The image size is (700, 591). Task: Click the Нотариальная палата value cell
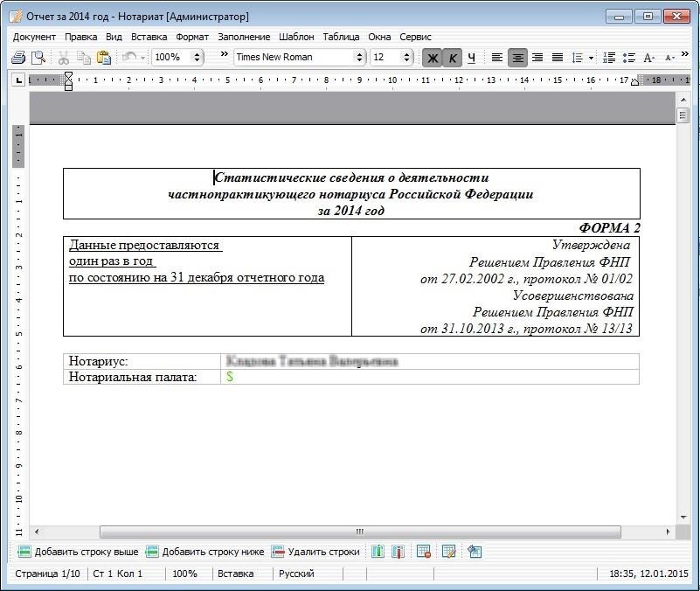coord(429,377)
